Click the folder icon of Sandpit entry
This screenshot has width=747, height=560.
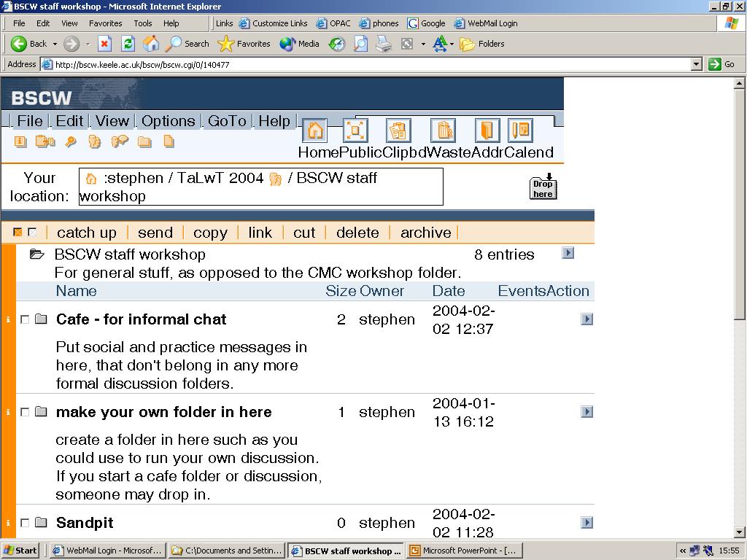(41, 522)
